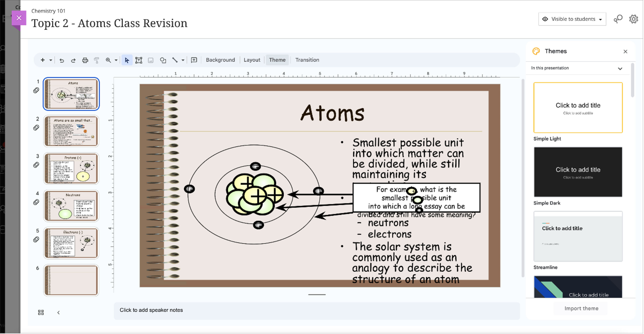
Task: Select the text box tool
Action: (139, 60)
